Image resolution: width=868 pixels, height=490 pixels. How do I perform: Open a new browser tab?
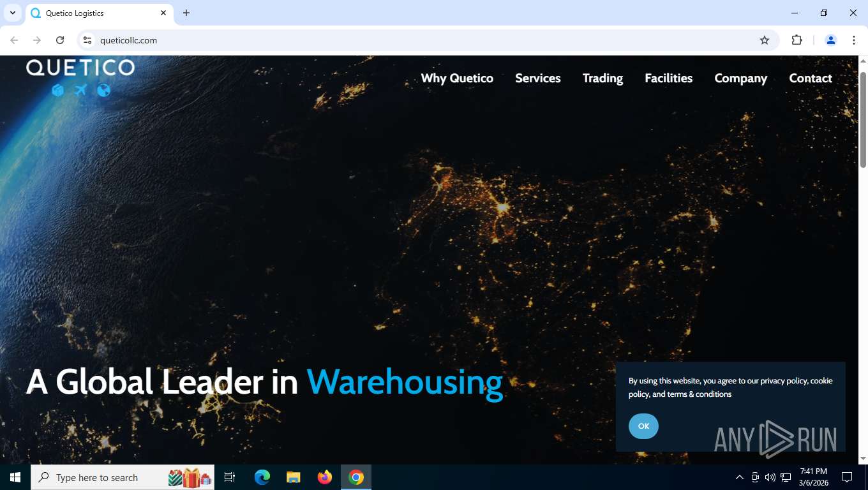[186, 13]
